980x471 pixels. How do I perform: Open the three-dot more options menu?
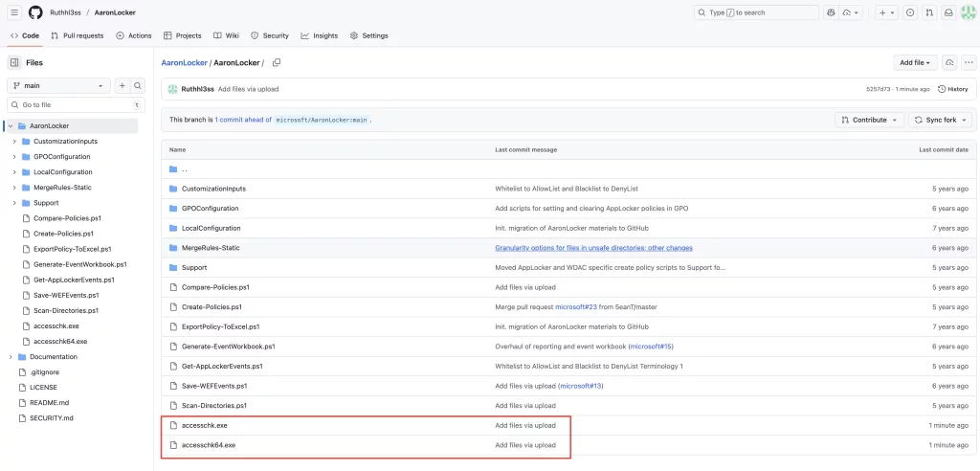pos(969,62)
